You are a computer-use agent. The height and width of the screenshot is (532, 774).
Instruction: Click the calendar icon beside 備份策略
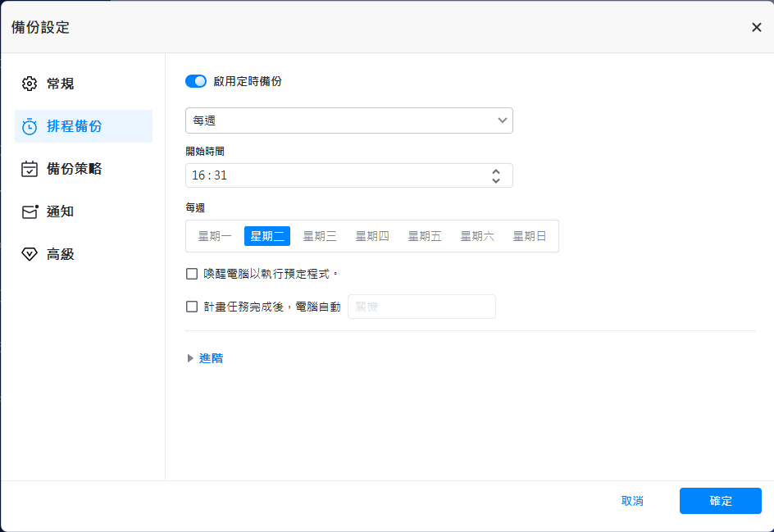30,169
